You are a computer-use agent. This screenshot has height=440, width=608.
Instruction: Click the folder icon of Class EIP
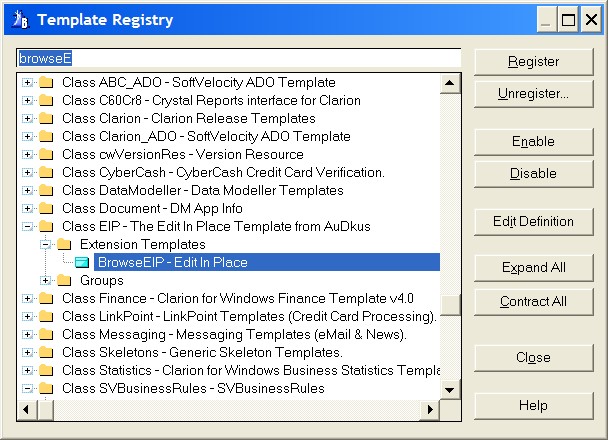(46, 226)
